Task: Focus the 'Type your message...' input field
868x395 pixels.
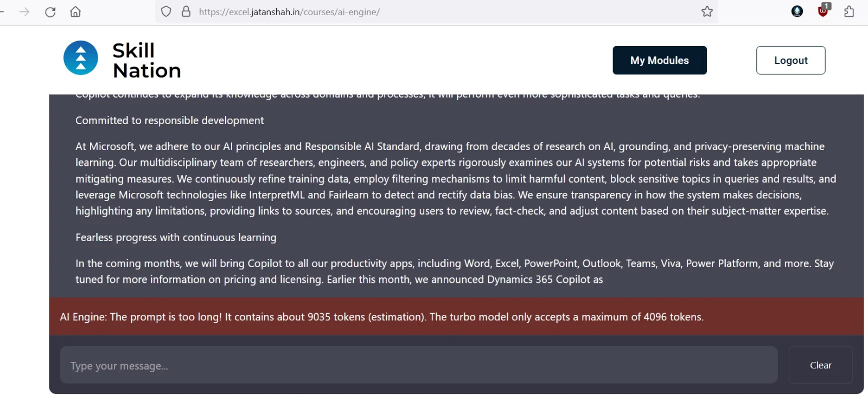Action: point(418,365)
